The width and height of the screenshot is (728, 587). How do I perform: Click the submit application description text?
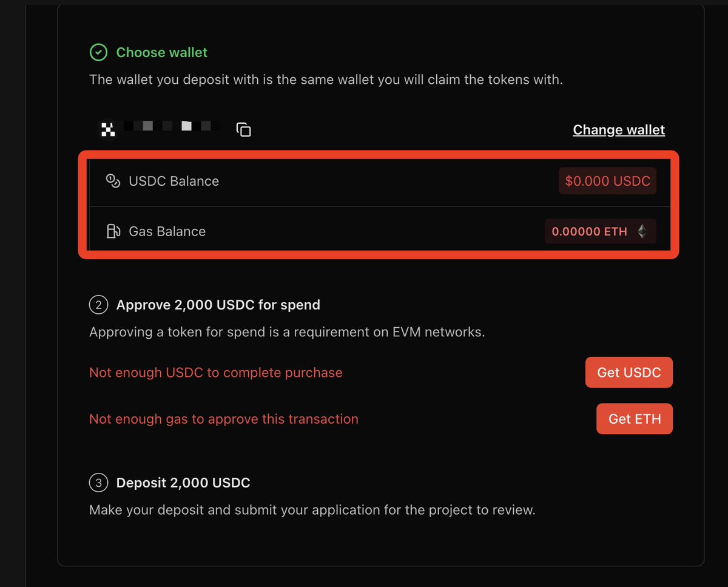pyautogui.click(x=312, y=510)
